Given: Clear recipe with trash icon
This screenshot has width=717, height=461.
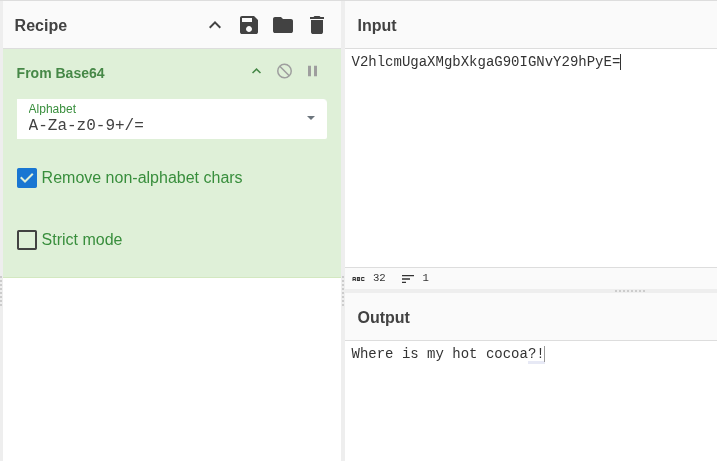Looking at the screenshot, I should coord(317,25).
